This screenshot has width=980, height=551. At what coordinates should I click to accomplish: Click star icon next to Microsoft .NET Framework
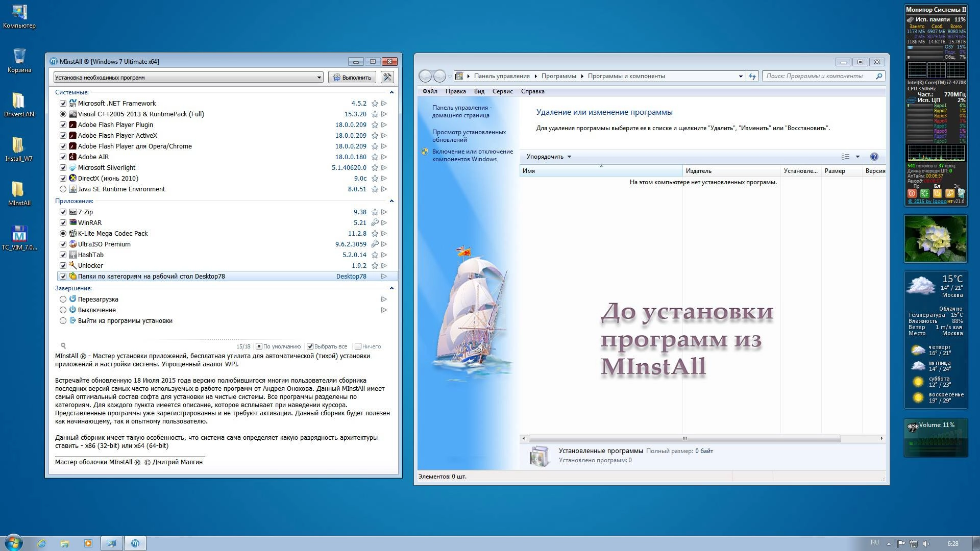coord(375,104)
